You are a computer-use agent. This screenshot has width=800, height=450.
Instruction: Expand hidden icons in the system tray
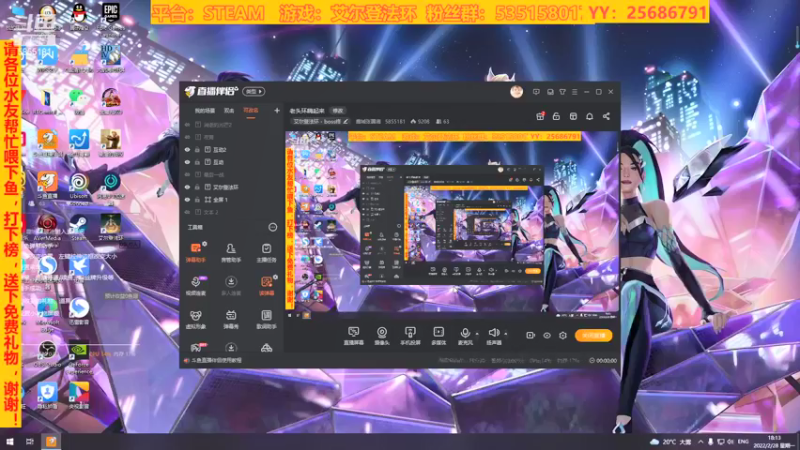point(701,441)
